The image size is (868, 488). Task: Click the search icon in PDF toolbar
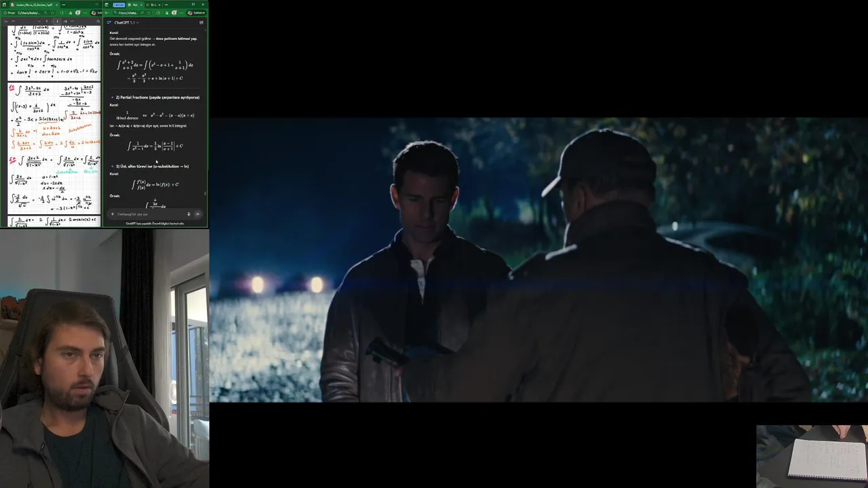[x=98, y=21]
